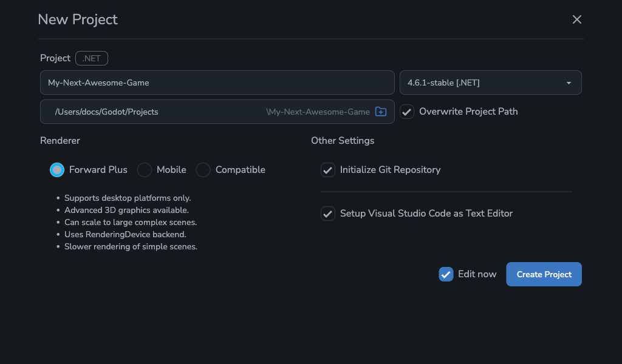Select the Compatible renderer

point(203,170)
